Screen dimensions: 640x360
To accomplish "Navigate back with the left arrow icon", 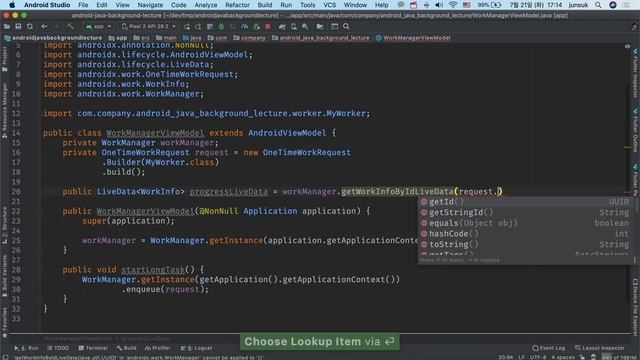I will click(44, 27).
